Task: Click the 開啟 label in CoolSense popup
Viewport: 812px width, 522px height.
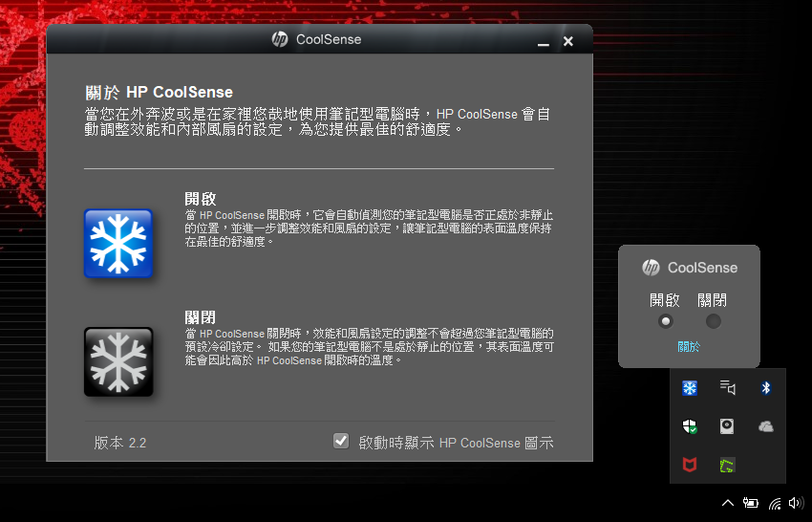Action: tap(665, 300)
